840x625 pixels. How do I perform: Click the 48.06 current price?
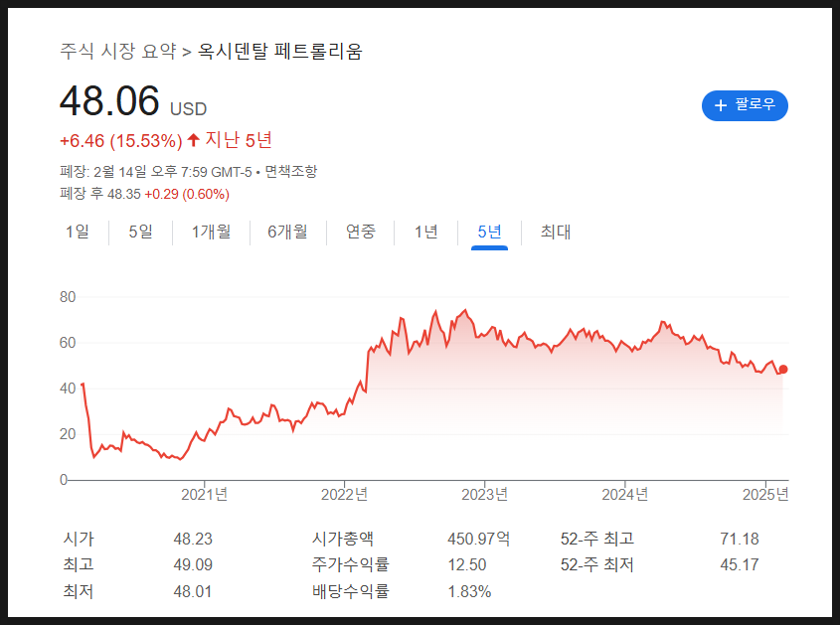click(x=109, y=100)
